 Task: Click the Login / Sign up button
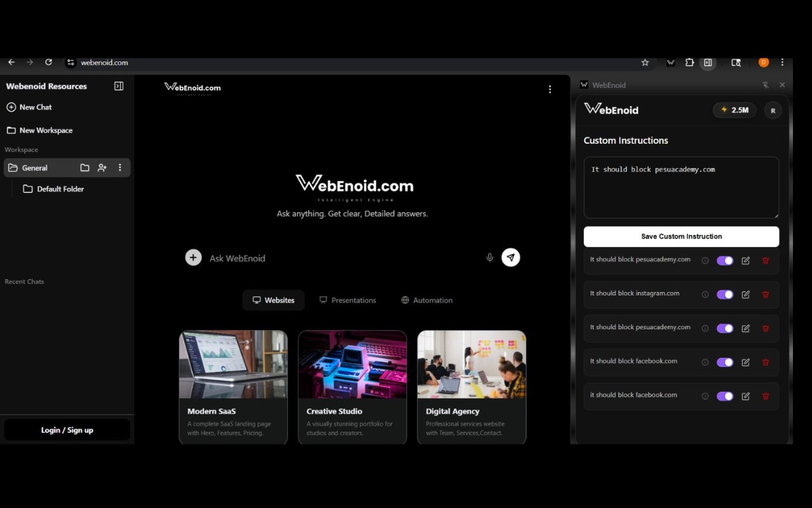tap(67, 430)
